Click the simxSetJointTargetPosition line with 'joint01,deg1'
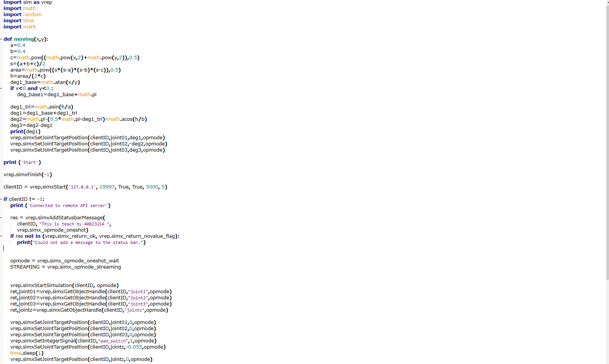Image resolution: width=609 pixels, height=364 pixels. point(87,138)
